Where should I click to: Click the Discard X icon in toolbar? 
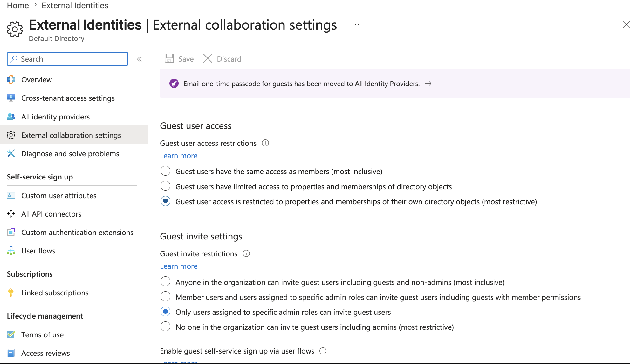click(x=208, y=58)
